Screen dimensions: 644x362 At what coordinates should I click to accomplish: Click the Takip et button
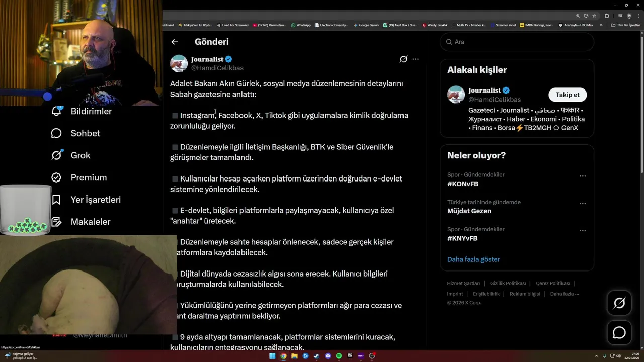click(568, 95)
